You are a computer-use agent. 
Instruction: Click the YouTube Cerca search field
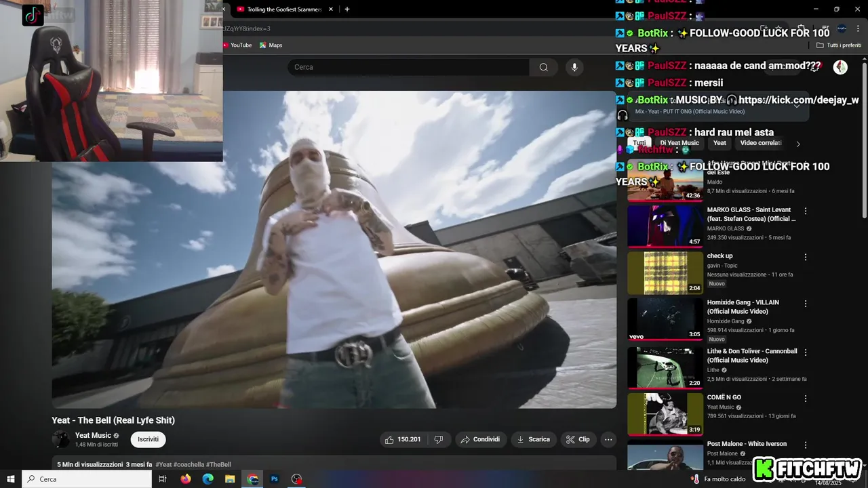(409, 67)
